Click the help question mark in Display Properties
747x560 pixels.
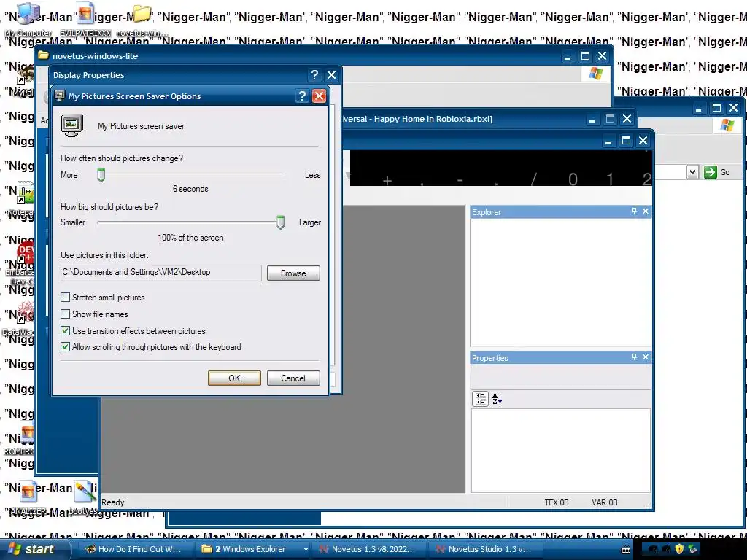(x=314, y=75)
